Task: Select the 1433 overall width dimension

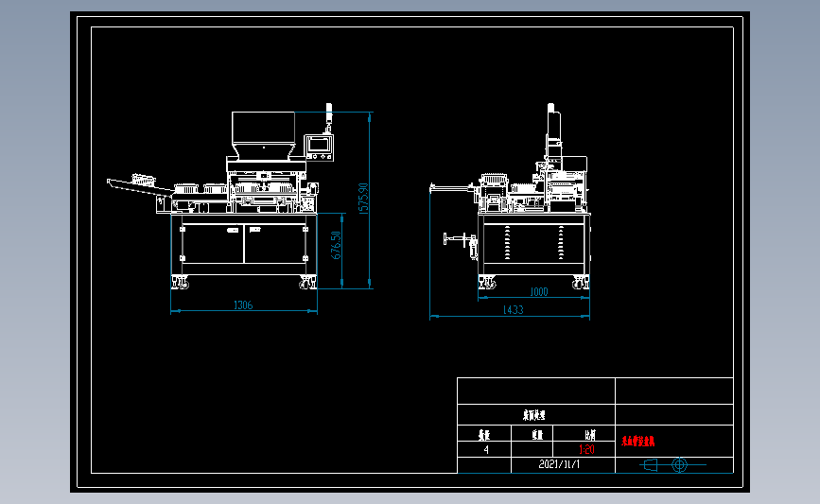Action: pos(513,309)
